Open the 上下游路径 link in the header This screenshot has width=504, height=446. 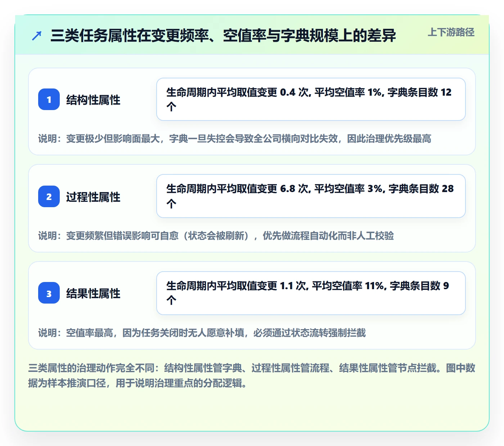pyautogui.click(x=451, y=32)
